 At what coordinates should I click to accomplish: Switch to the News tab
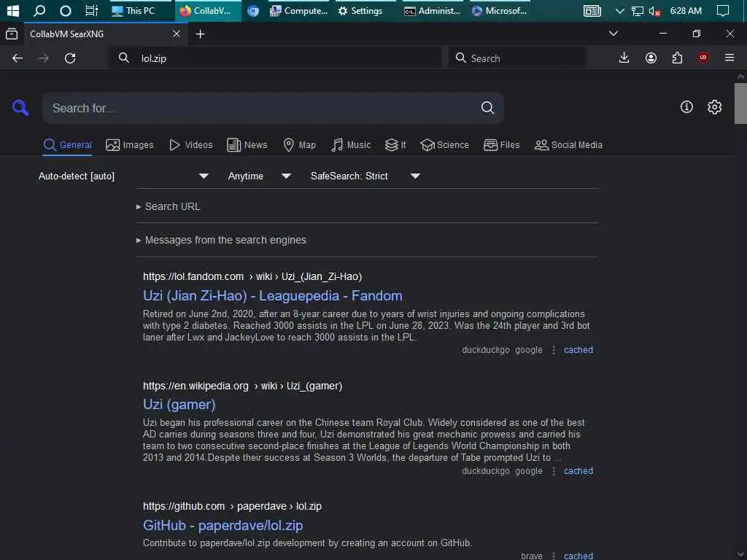pos(247,145)
